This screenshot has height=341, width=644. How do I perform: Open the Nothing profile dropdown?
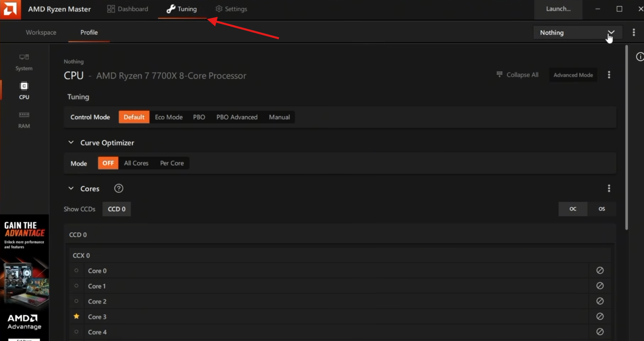(x=578, y=33)
